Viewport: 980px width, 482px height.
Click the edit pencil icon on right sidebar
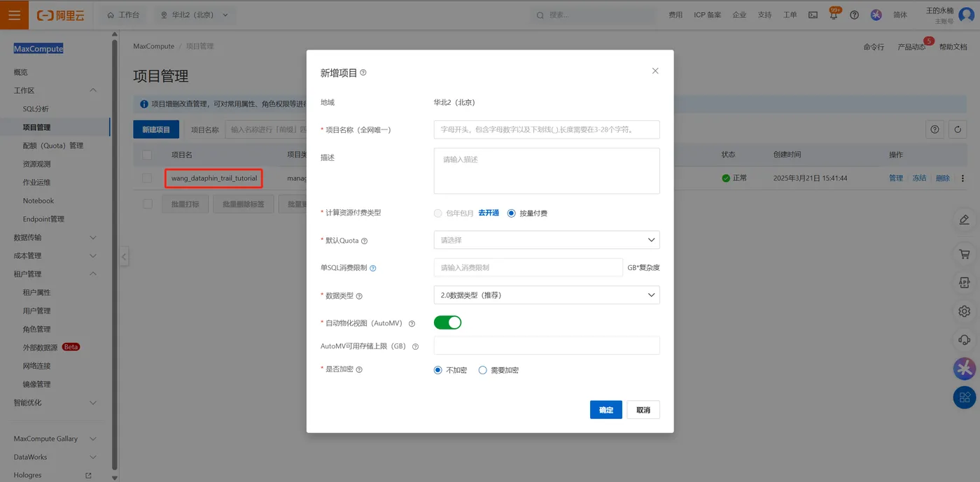point(965,220)
